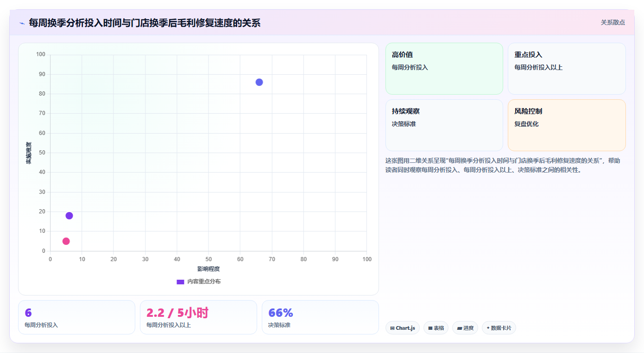Open the 高价值 quadrant card
Image resolution: width=644 pixels, height=353 pixels.
pyautogui.click(x=444, y=69)
